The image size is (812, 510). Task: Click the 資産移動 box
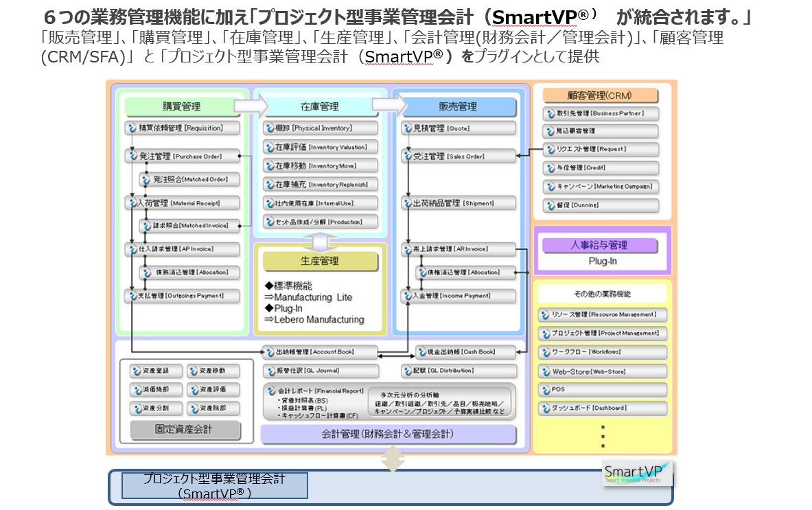[x=213, y=371]
